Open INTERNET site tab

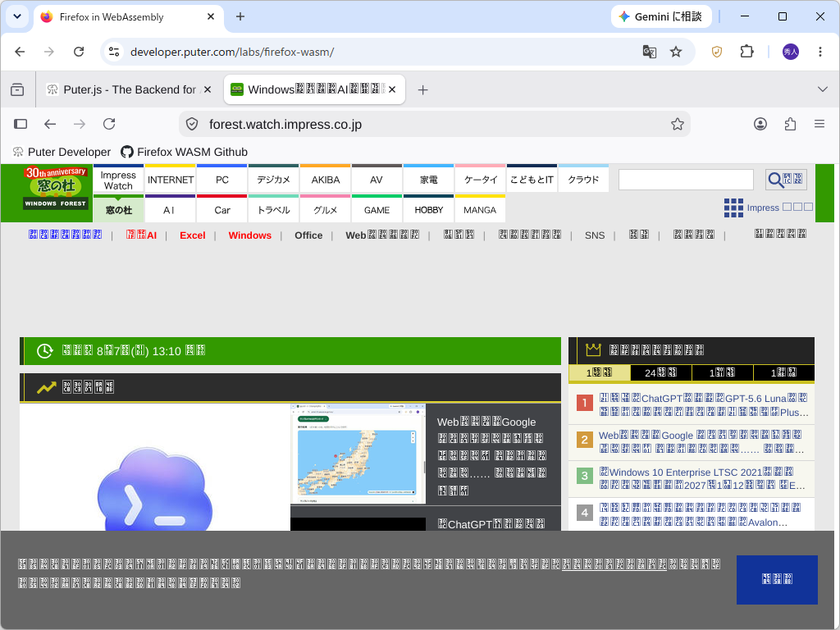click(171, 180)
